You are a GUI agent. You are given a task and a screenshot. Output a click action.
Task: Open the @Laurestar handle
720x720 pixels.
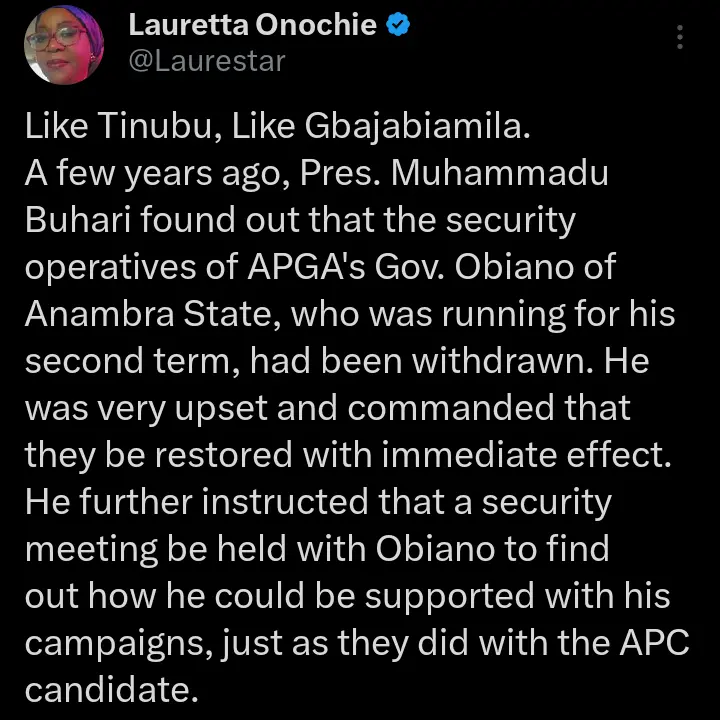pyautogui.click(x=207, y=61)
